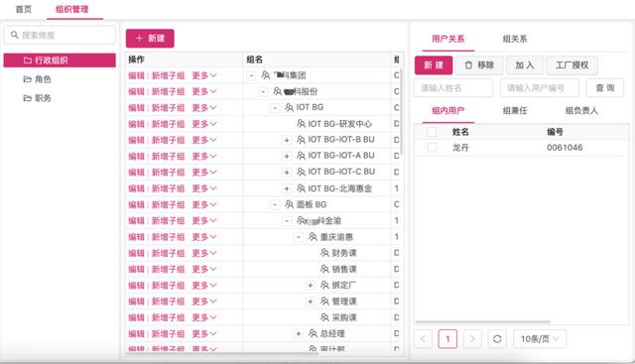This screenshot has width=635, height=364.
Task: Click group icon next to IOT BG-北海惠金
Action: click(x=301, y=188)
